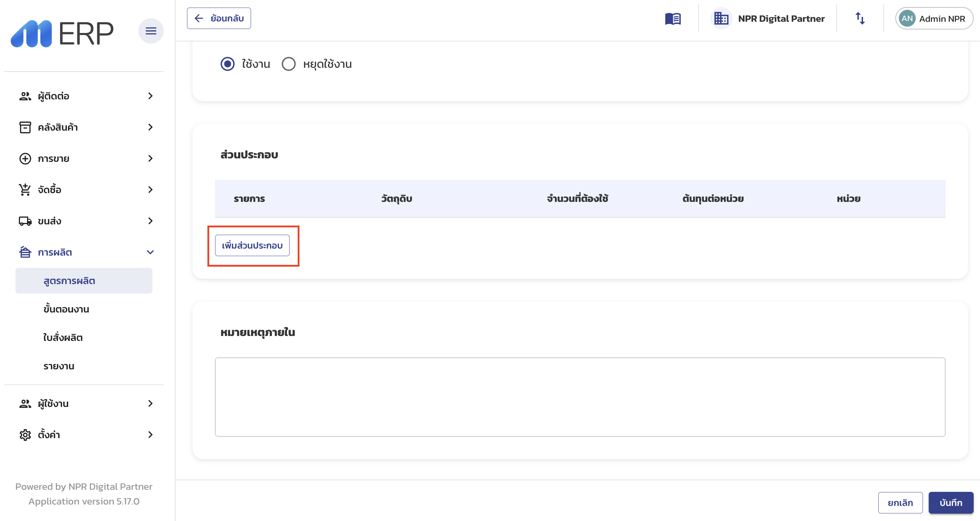The width and height of the screenshot is (980, 521).
Task: Click the up-down arrows sync icon
Action: [x=860, y=18]
